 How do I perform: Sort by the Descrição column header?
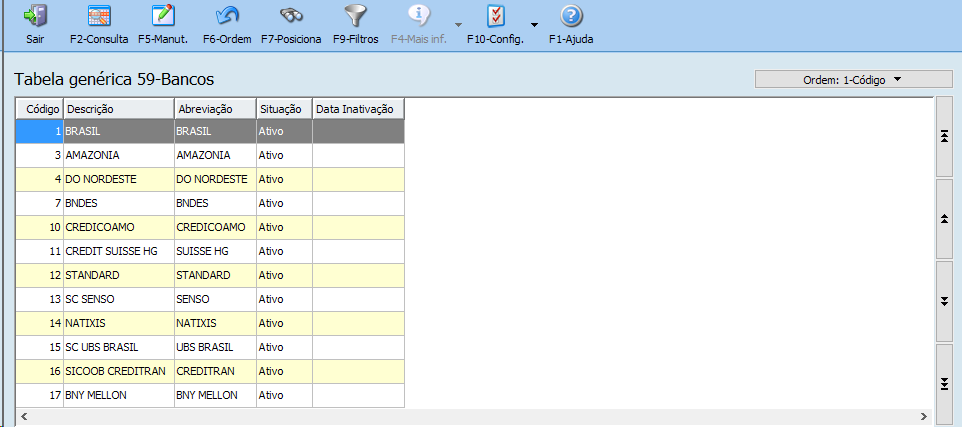coord(118,108)
